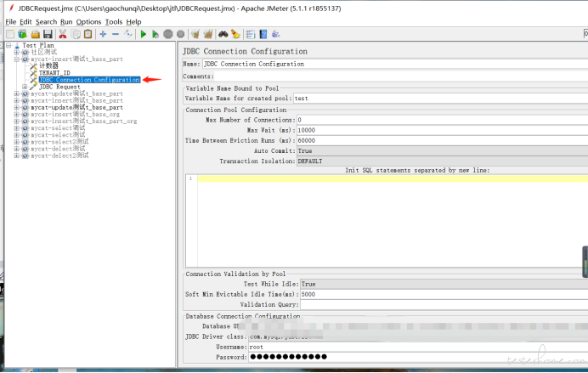Select the Test Plan tree item
This screenshot has width=588, height=373.
[x=38, y=45]
